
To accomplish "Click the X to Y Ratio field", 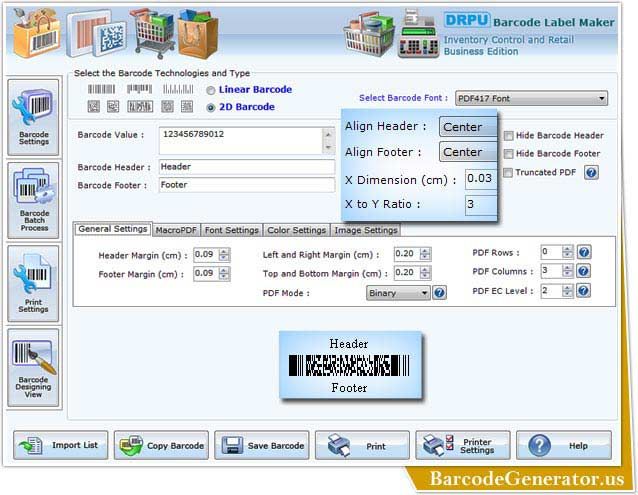I will [481, 205].
